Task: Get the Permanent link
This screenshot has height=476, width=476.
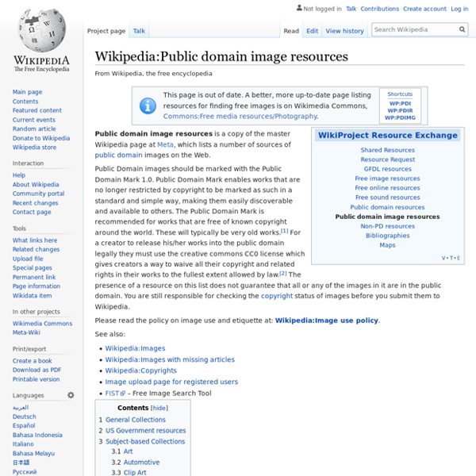Action: 34,277
